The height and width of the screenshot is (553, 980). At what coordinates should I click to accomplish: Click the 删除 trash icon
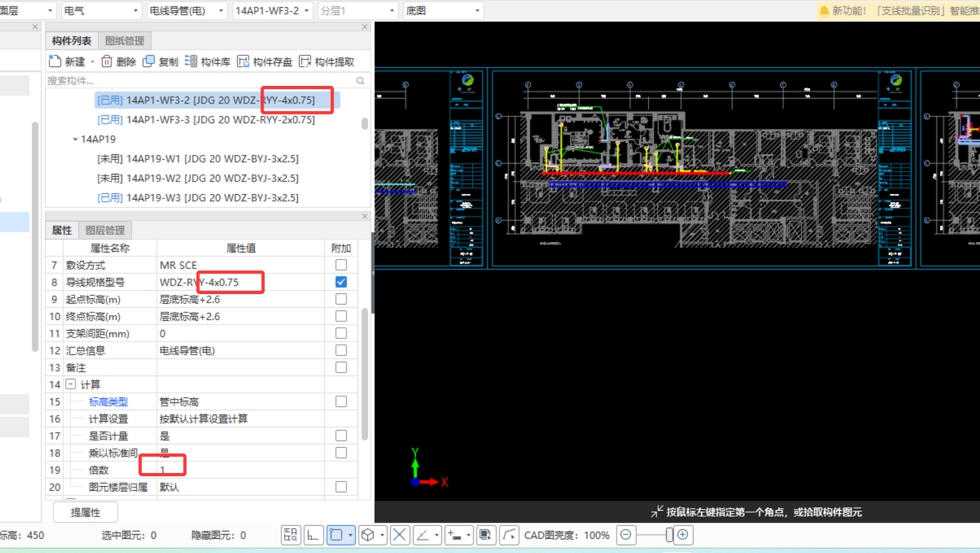tap(107, 61)
